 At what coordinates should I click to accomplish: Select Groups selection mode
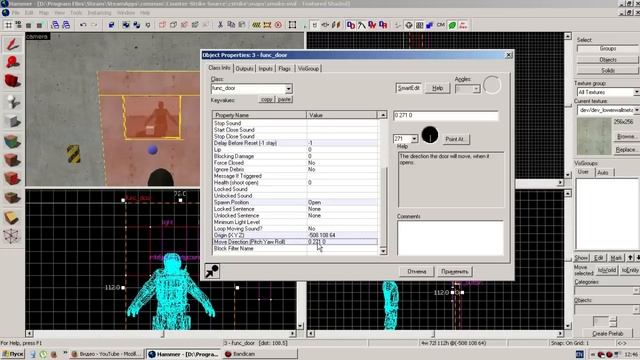[607, 49]
